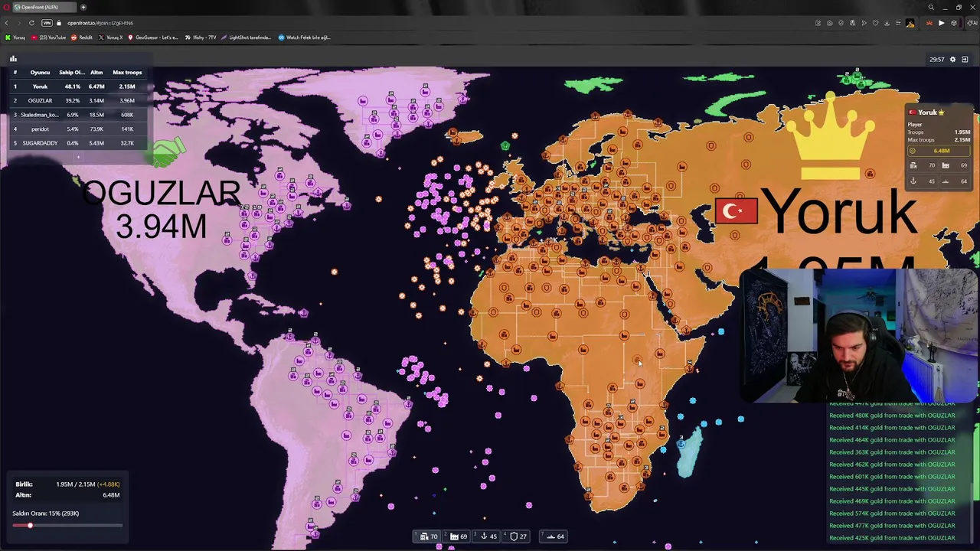Click 'Received 425K gold' bottom event message

point(892,538)
